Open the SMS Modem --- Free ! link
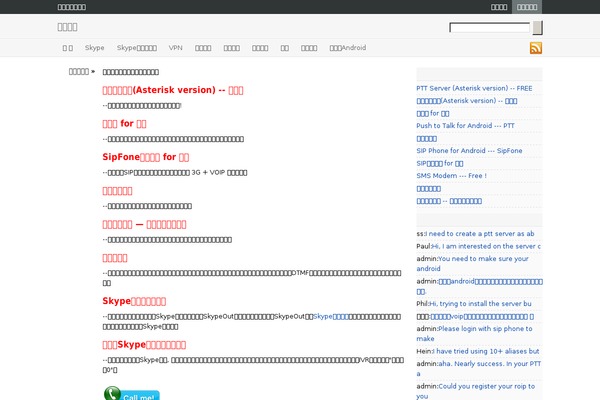Screen dimensions: 600x400 point(452,176)
